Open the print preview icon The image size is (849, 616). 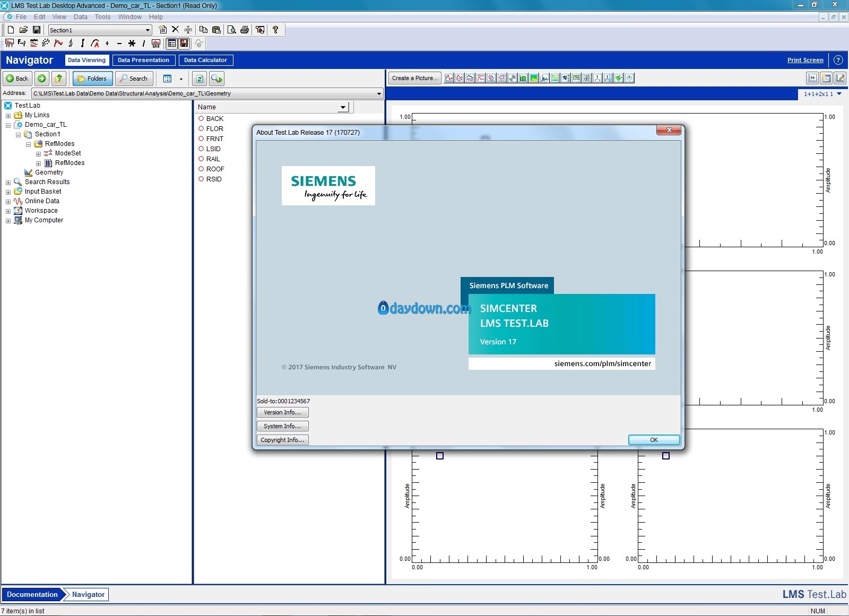click(x=232, y=30)
